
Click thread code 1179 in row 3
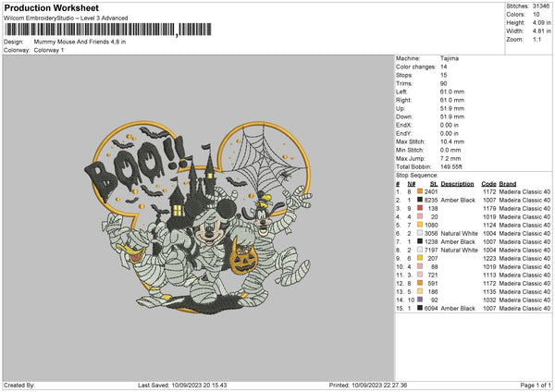pos(489,208)
